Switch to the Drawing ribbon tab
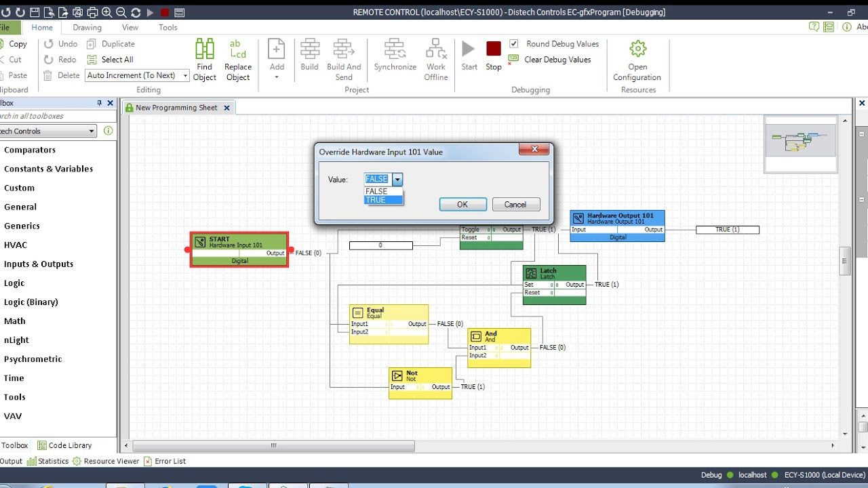The image size is (868, 488). (87, 27)
